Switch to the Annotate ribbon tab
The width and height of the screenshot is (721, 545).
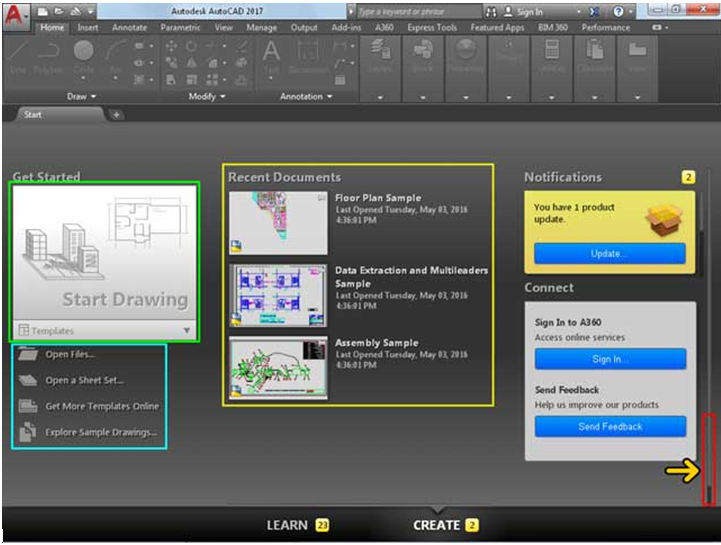[x=129, y=28]
